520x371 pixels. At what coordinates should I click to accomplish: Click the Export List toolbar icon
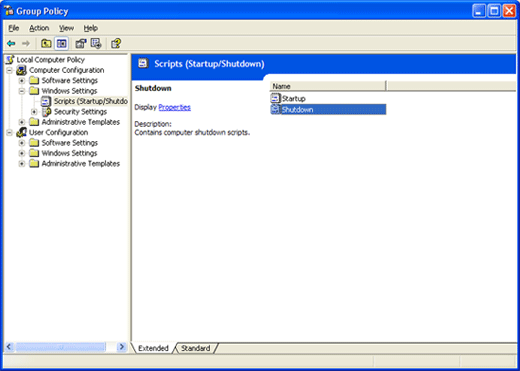96,43
